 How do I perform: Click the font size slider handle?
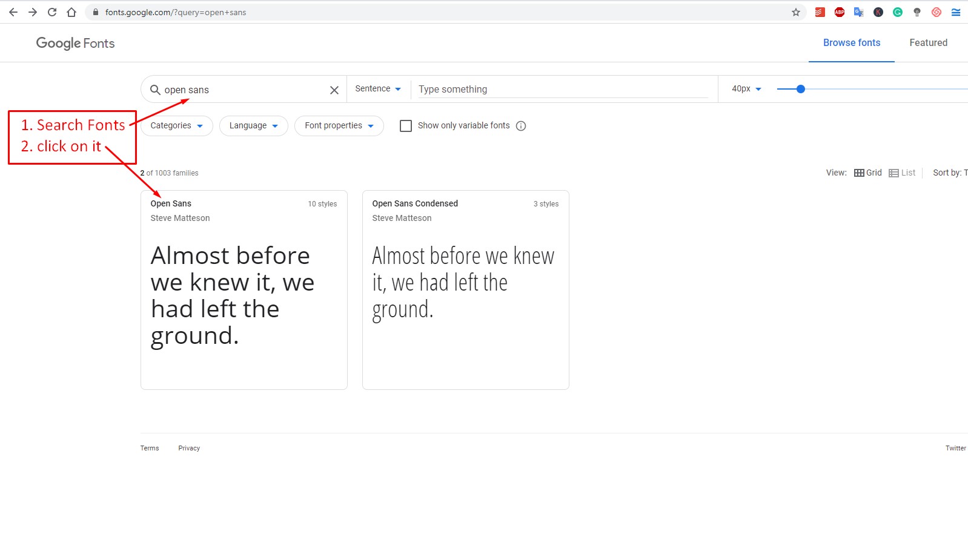(x=800, y=89)
